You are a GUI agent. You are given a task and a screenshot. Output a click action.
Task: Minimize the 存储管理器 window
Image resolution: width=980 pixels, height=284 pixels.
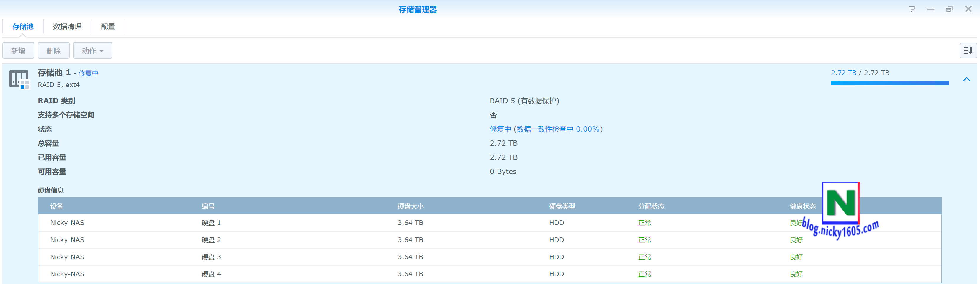[x=930, y=9]
